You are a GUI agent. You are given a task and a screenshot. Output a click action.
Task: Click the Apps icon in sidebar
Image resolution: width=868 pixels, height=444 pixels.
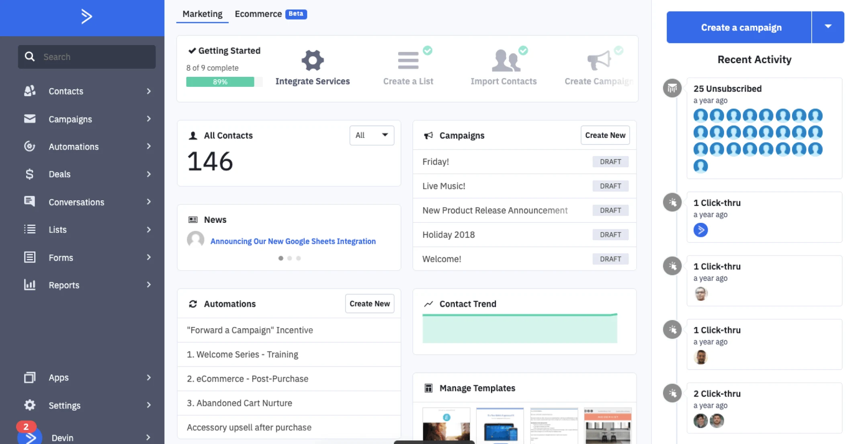click(x=30, y=377)
